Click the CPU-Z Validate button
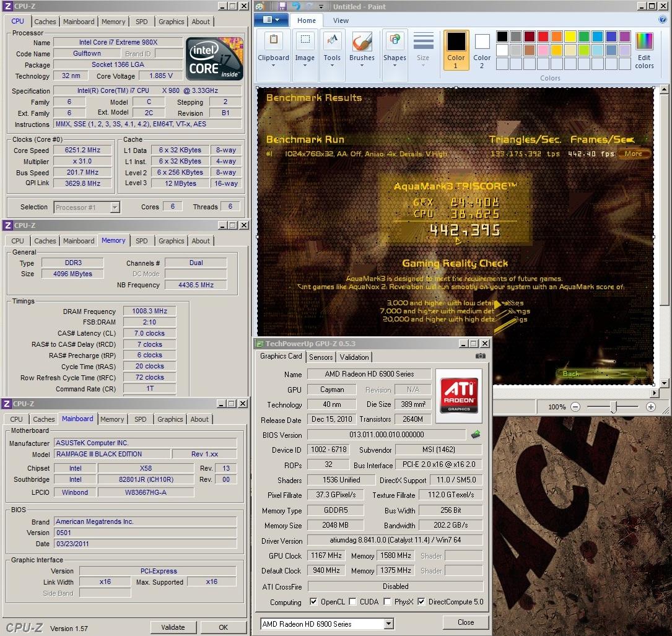The width and height of the screenshot is (672, 636). click(173, 627)
